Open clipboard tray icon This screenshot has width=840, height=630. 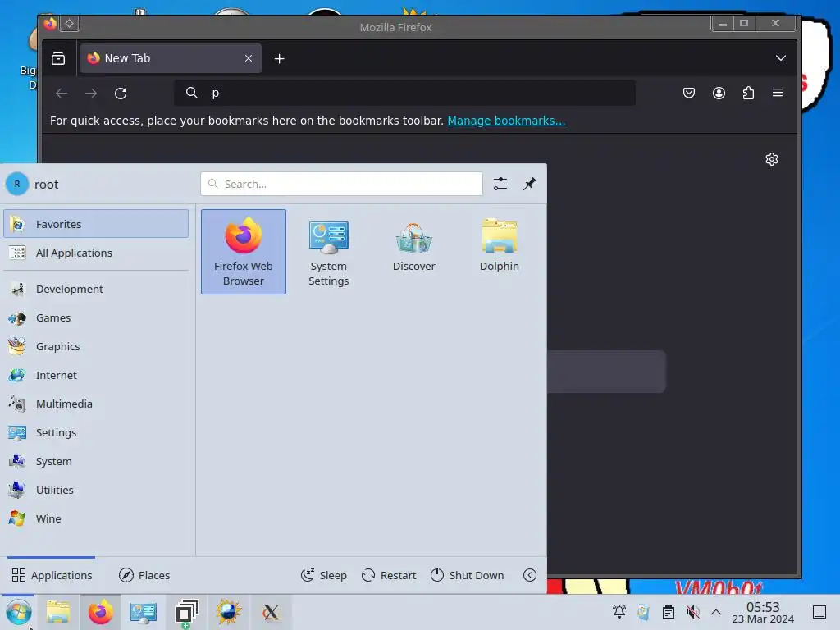point(668,612)
